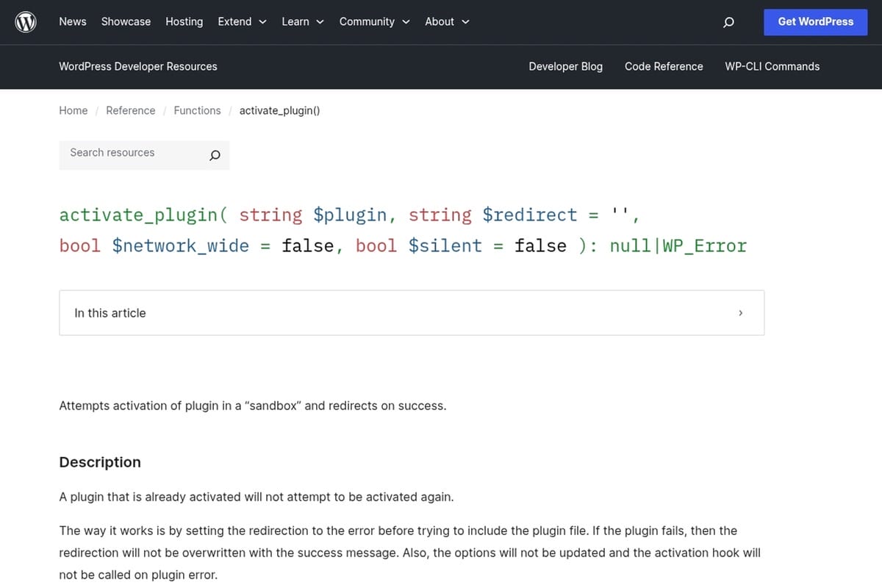Click the WordPress logo icon
This screenshot has height=588, width=882.
[x=26, y=21]
